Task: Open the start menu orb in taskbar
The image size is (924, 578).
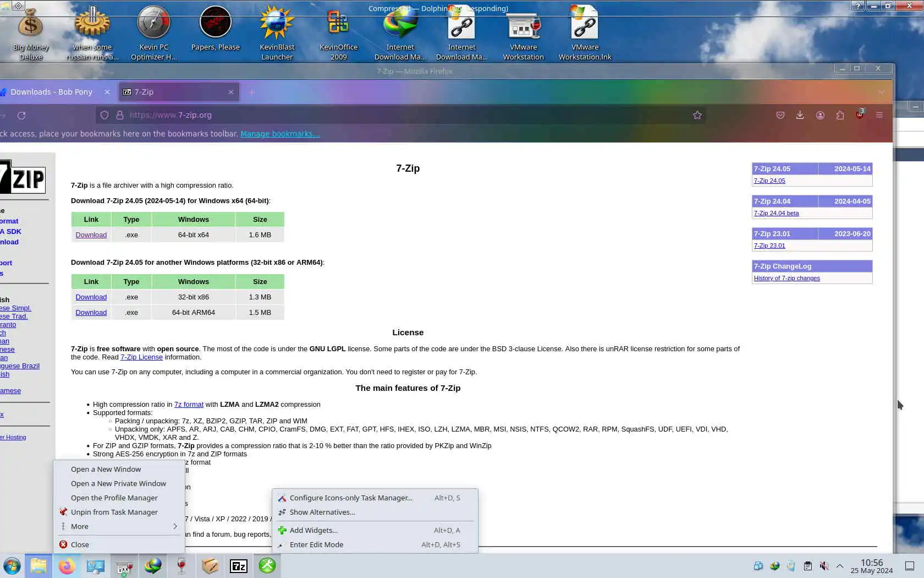Action: (x=12, y=566)
